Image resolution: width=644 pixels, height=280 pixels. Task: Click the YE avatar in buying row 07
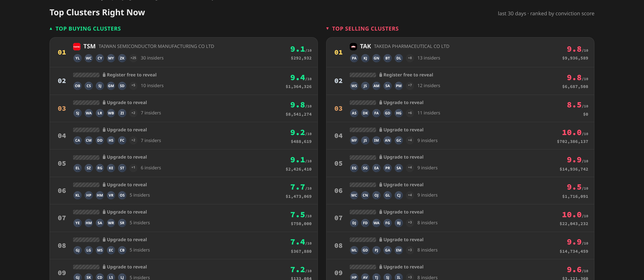tap(77, 223)
